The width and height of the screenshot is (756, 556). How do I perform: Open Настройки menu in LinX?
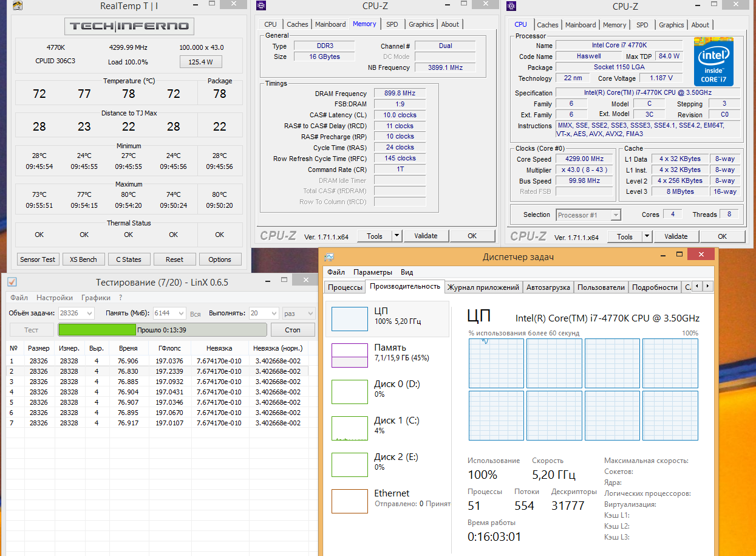(55, 298)
